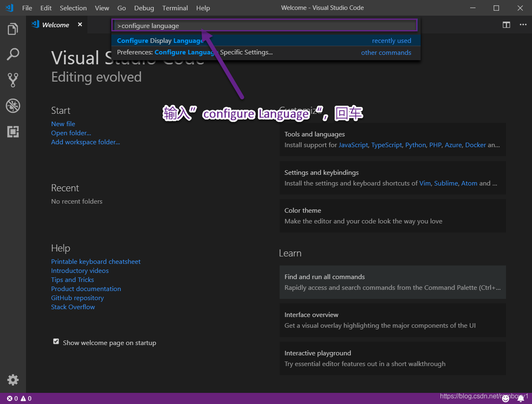Click the PHP language support link
The height and width of the screenshot is (404, 532).
tap(435, 145)
